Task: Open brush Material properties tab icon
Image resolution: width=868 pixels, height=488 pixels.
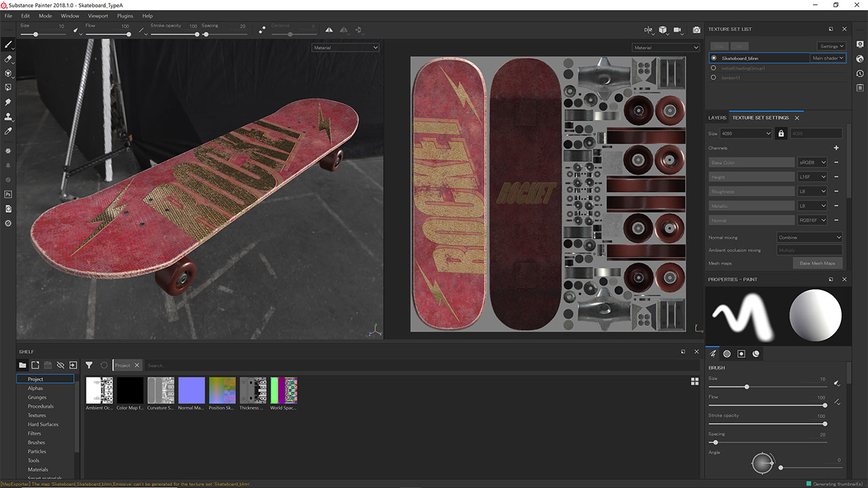Action: [x=756, y=353]
